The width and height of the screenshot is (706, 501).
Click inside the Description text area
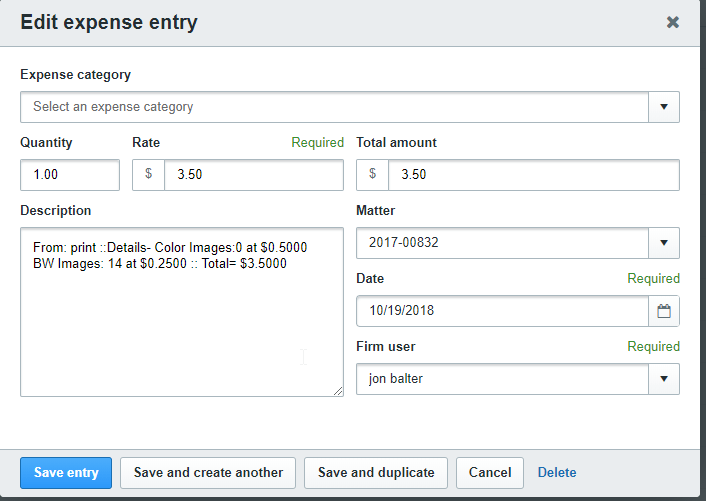(182, 312)
